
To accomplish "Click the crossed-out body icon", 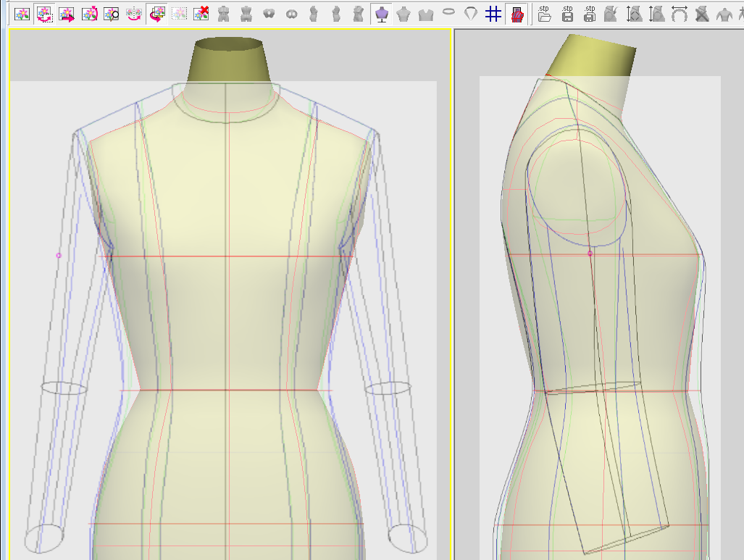I will tap(701, 14).
